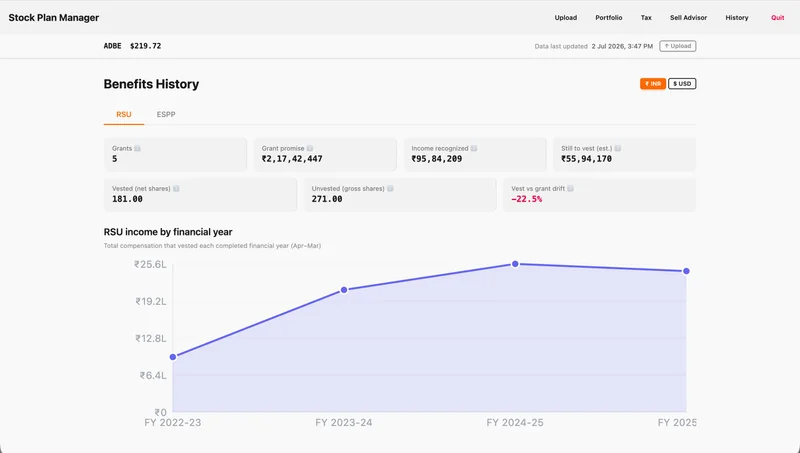
Task: Click the data last updated timestamp
Action: tap(622, 46)
